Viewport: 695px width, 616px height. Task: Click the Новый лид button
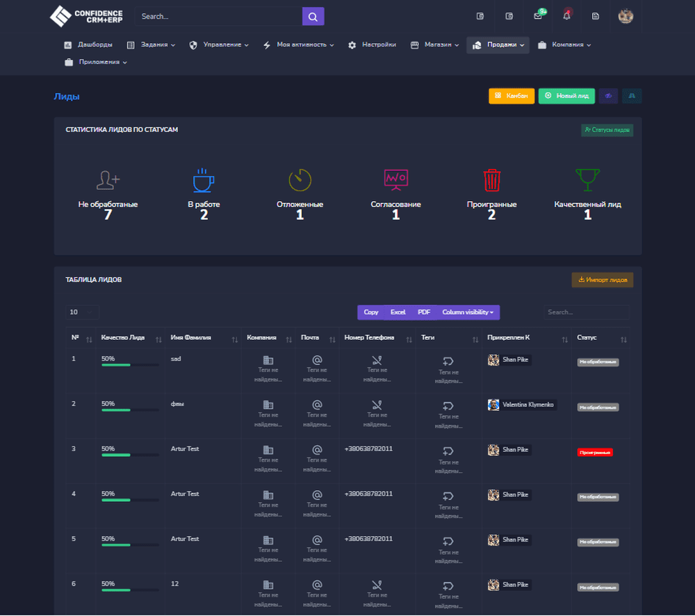click(x=566, y=96)
